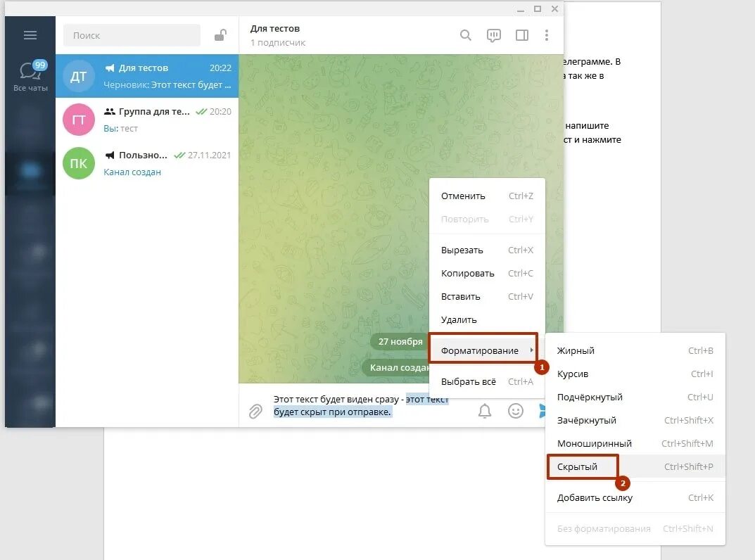Screen dimensions: 755x560
Task: Open the emoji picker smiley icon
Action: click(516, 411)
